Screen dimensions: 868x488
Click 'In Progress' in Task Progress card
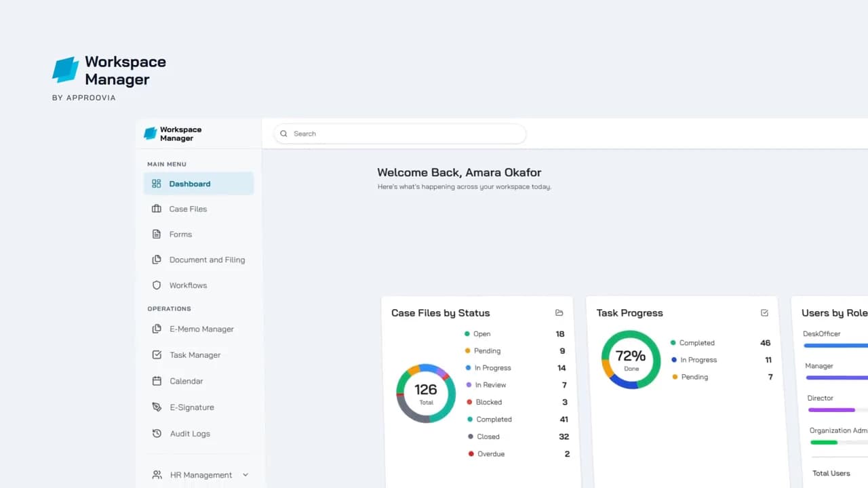(698, 360)
